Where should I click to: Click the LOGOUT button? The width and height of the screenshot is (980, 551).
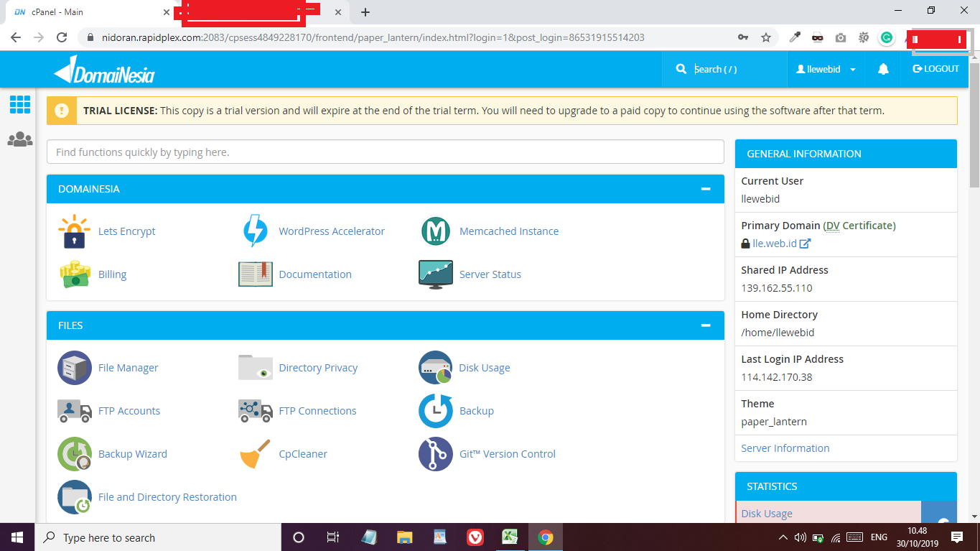(x=936, y=69)
